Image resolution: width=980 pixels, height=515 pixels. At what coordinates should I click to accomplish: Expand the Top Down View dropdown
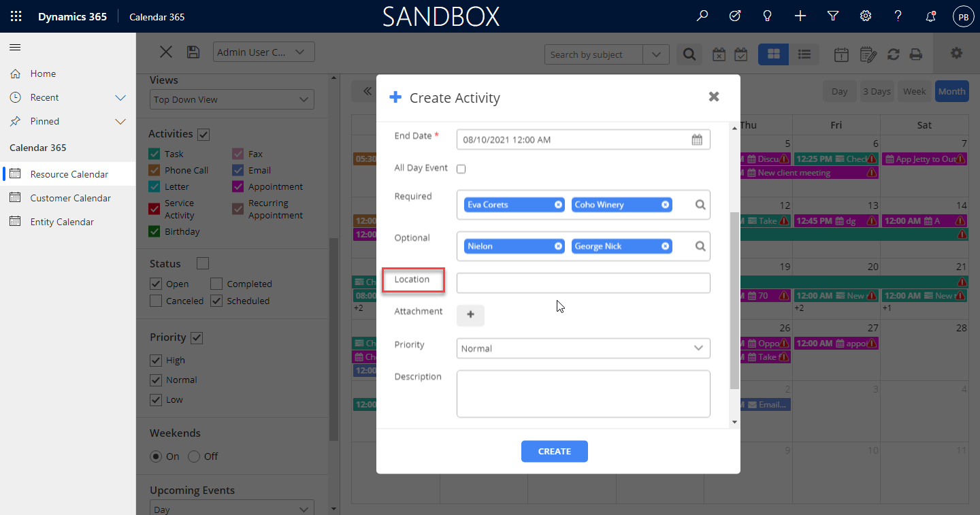pos(231,99)
